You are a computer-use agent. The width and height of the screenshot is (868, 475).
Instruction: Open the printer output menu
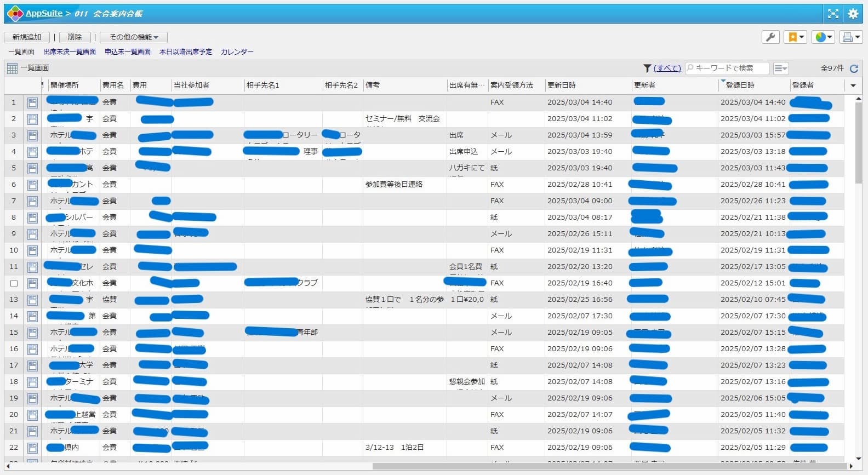click(850, 37)
